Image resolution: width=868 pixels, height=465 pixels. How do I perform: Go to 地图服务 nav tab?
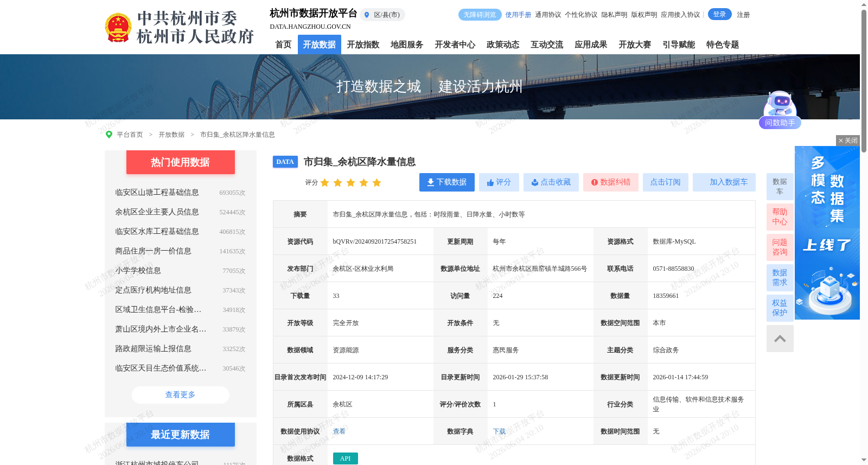(x=407, y=44)
